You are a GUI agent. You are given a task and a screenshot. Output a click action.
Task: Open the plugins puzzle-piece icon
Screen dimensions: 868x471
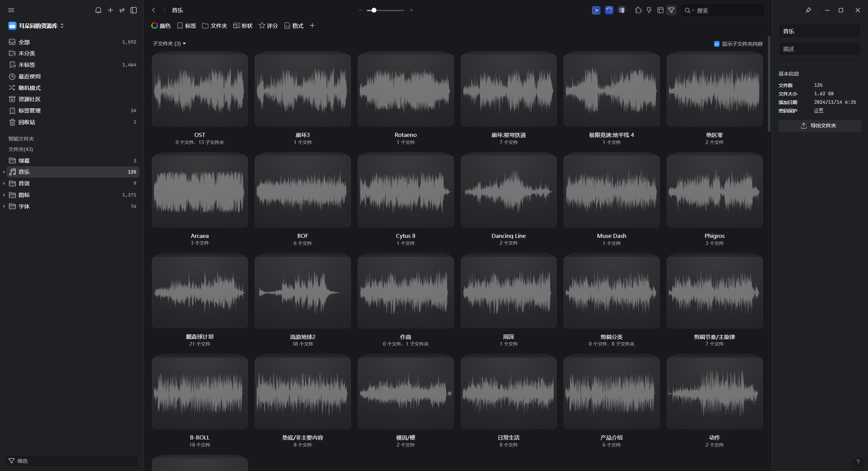click(638, 10)
